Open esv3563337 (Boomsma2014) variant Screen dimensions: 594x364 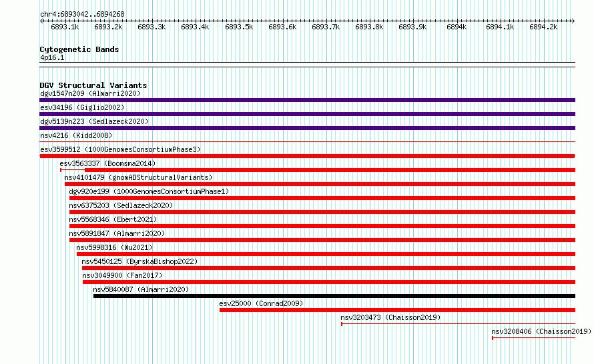(107, 163)
